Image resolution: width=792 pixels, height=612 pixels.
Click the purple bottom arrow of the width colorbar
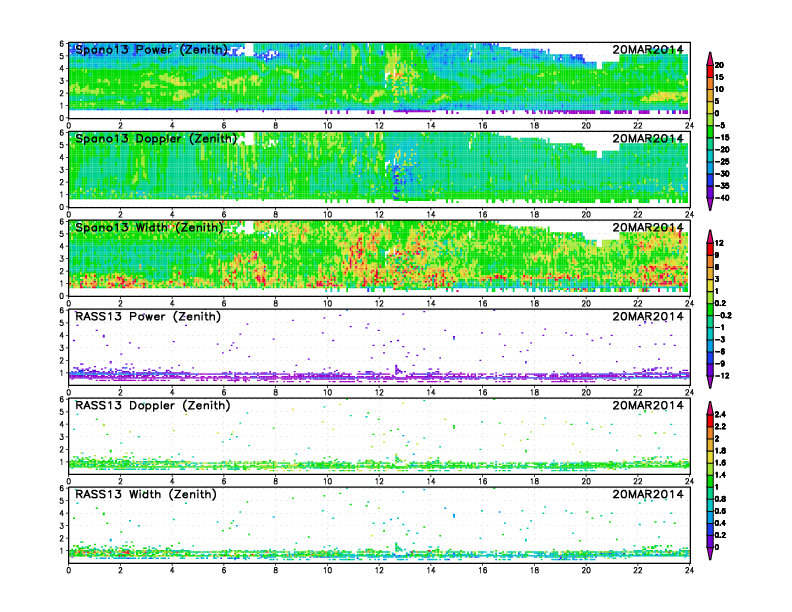[710, 553]
